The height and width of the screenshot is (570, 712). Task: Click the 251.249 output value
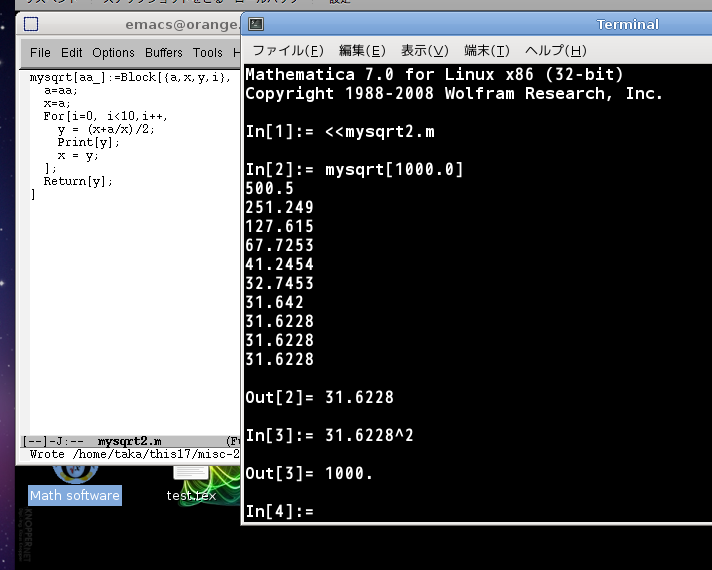click(279, 207)
